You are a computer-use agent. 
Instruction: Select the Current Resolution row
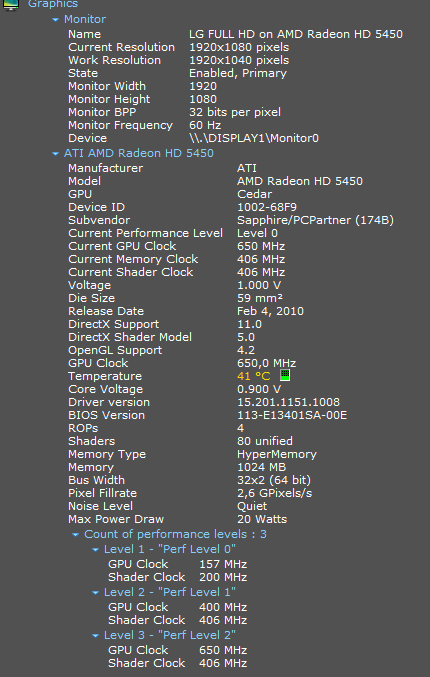tap(179, 47)
